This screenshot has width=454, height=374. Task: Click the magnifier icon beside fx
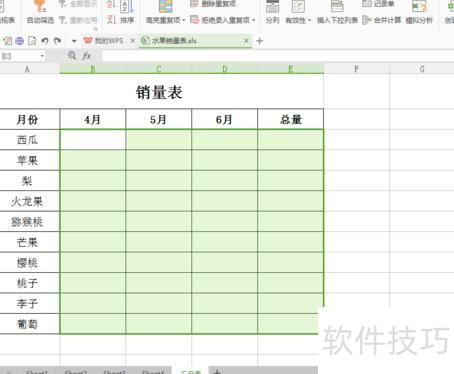tap(72, 55)
